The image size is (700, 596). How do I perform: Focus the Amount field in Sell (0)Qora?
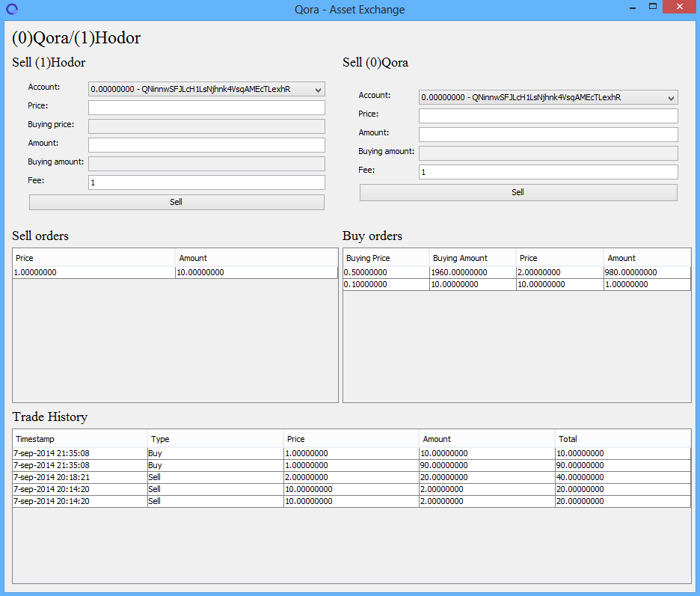pos(548,135)
